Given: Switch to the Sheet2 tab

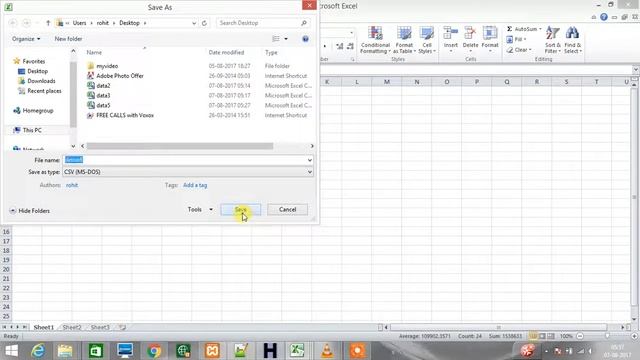Looking at the screenshot, I should coord(72,327).
